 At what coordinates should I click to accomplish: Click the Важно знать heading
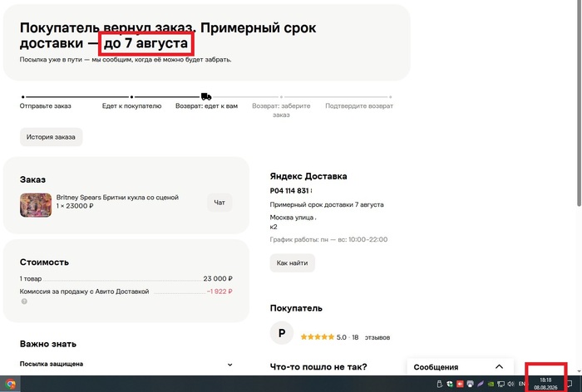coord(48,344)
